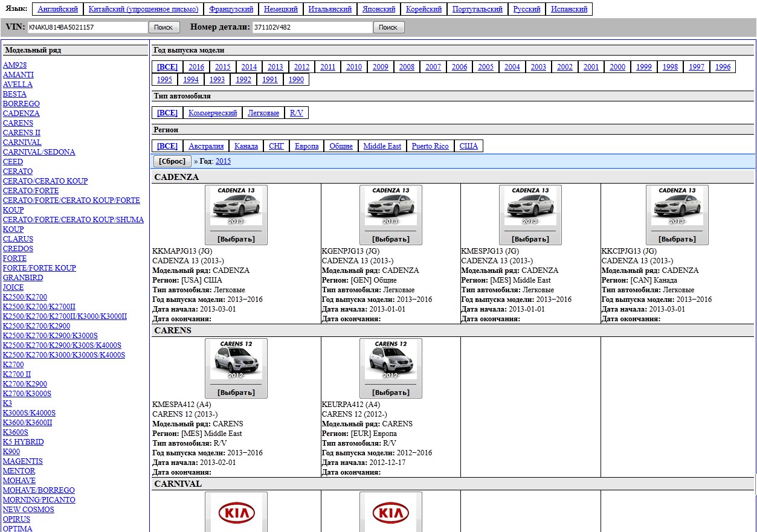Image resolution: width=757 pixels, height=532 pixels.
Task: Open BORREGO in the model list
Action: [x=21, y=104]
